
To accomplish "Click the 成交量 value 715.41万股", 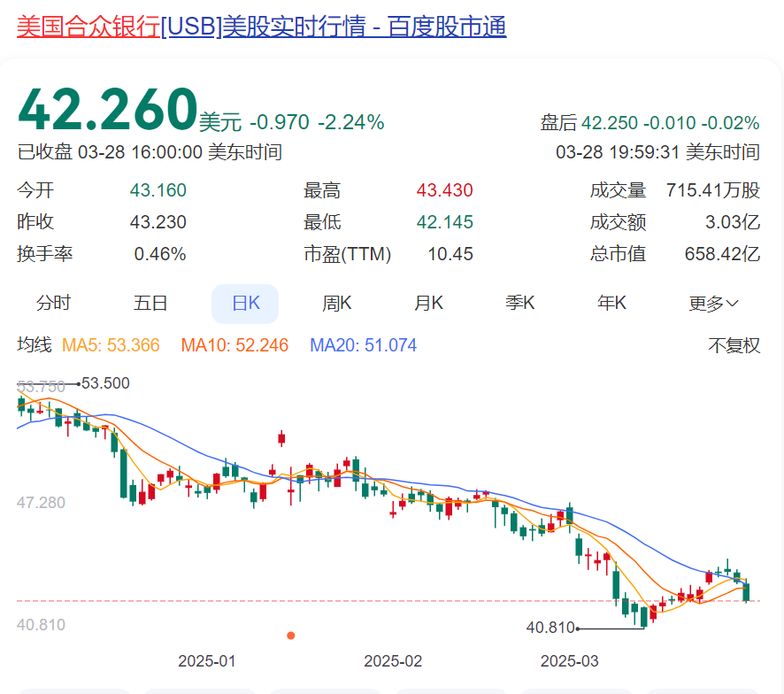I will (713, 190).
